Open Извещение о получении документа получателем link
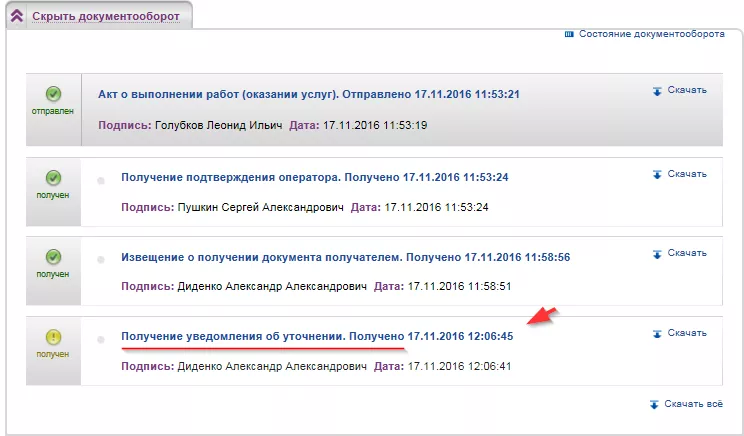The image size is (744, 436). (x=345, y=257)
